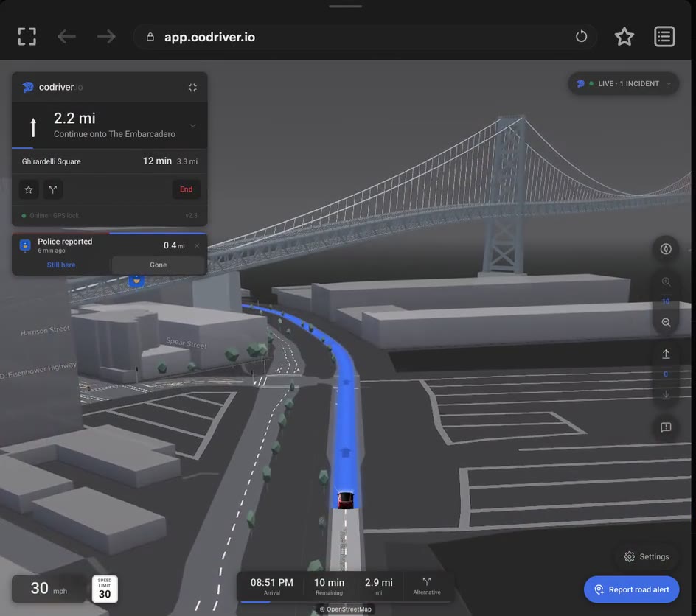Open the feedback message icon
696x616 pixels.
pyautogui.click(x=666, y=427)
